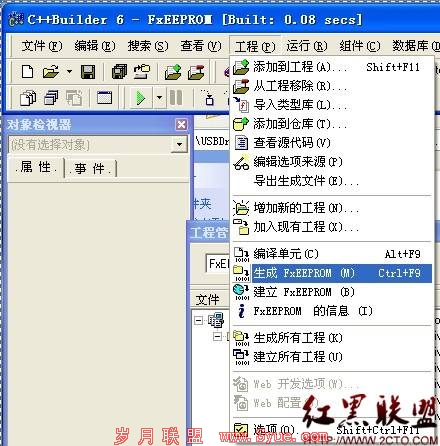This screenshot has height=446, width=440.
Task: Switch to the 事件 tab
Action: pyautogui.click(x=90, y=169)
